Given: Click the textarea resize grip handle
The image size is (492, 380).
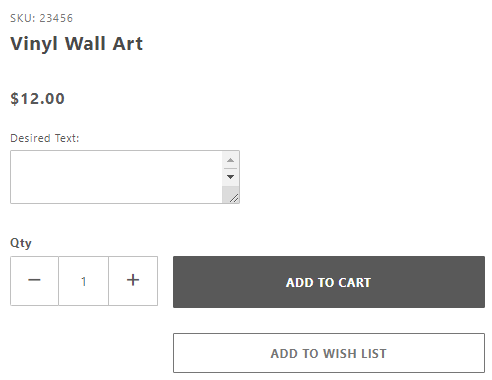Looking at the screenshot, I should [x=234, y=198].
